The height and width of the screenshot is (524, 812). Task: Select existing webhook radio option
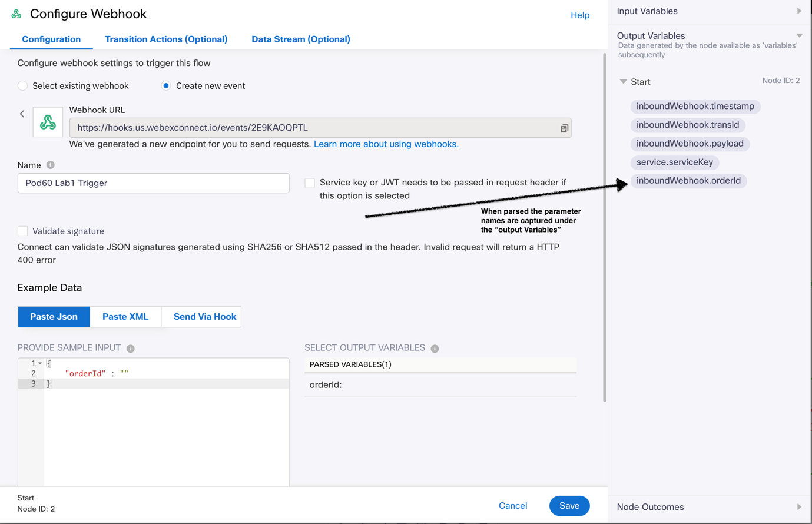pyautogui.click(x=22, y=86)
